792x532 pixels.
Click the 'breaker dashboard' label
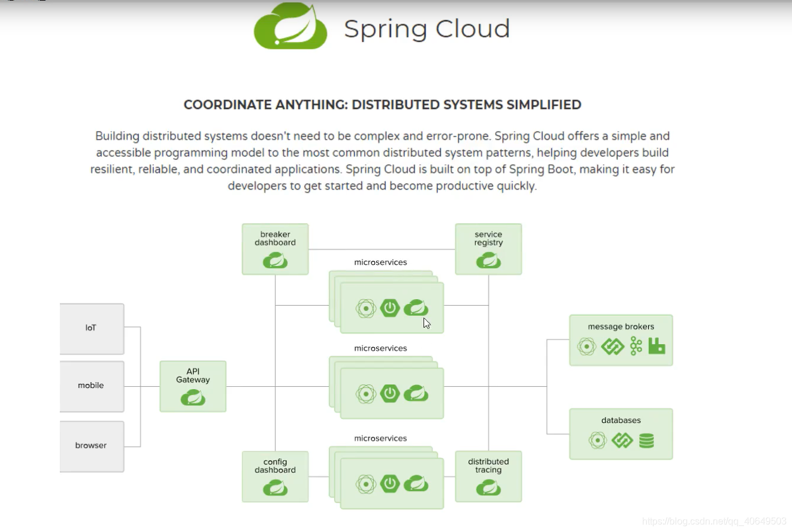pos(275,238)
